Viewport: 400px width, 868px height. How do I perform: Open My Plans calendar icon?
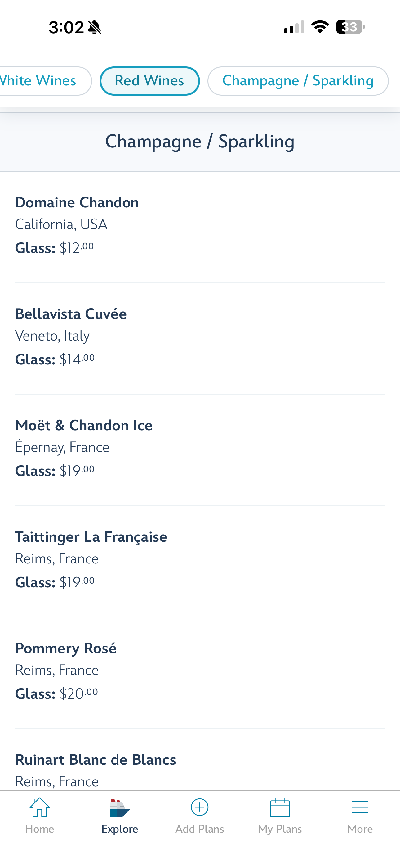click(x=280, y=807)
